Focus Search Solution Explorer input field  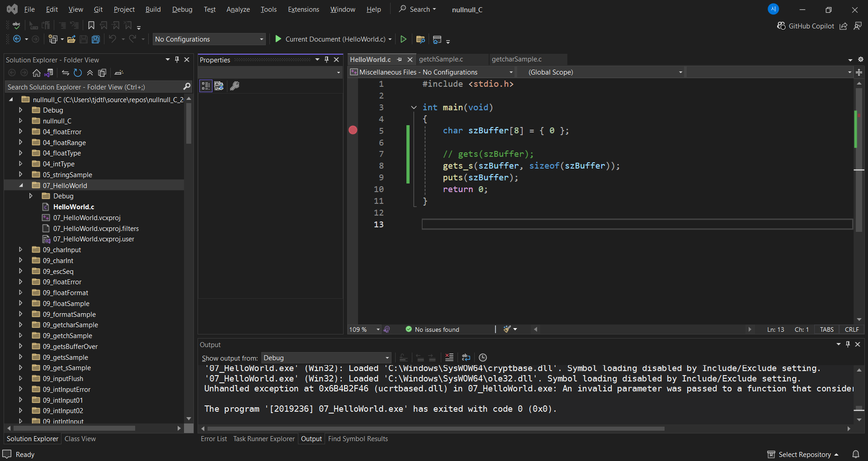99,87
